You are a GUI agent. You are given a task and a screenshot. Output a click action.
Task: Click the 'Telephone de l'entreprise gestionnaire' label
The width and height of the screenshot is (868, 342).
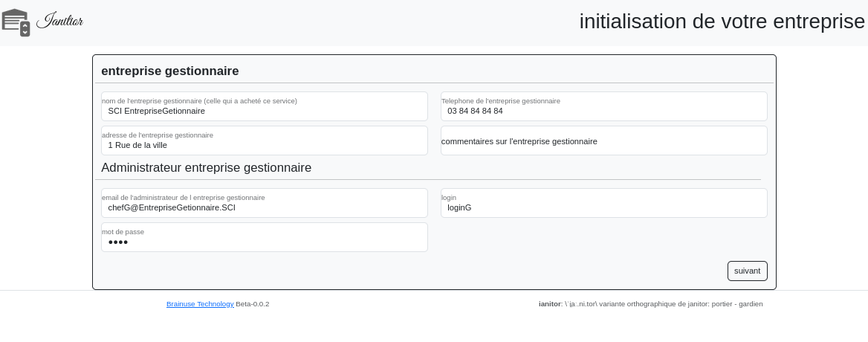(x=501, y=101)
